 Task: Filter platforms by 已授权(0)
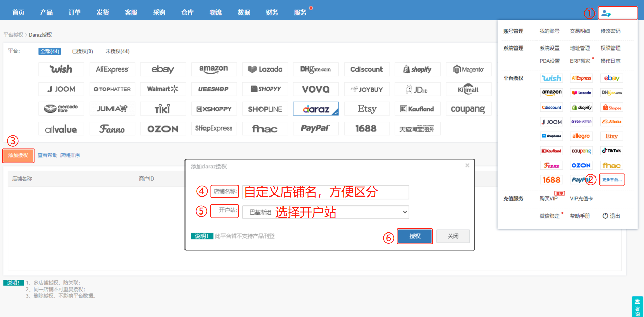tap(82, 51)
